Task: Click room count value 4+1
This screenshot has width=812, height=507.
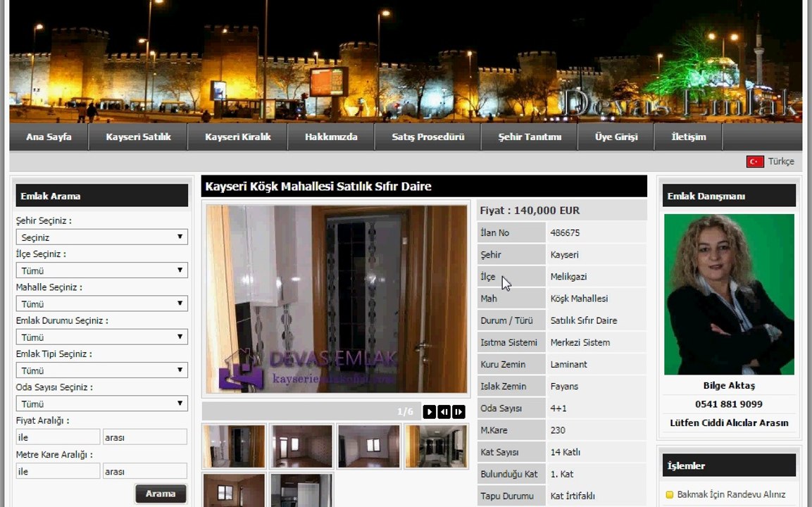Action: tap(558, 408)
